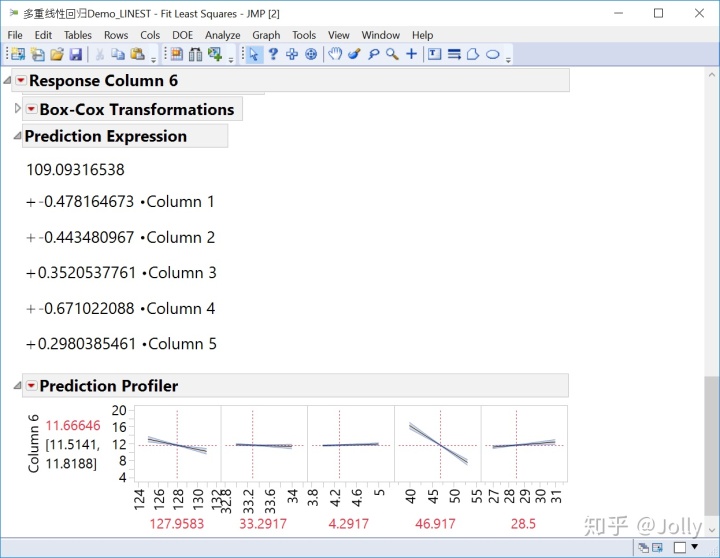Viewport: 720px width, 558px height.
Task: Click the New Script toolbar icon
Action: tap(37, 54)
